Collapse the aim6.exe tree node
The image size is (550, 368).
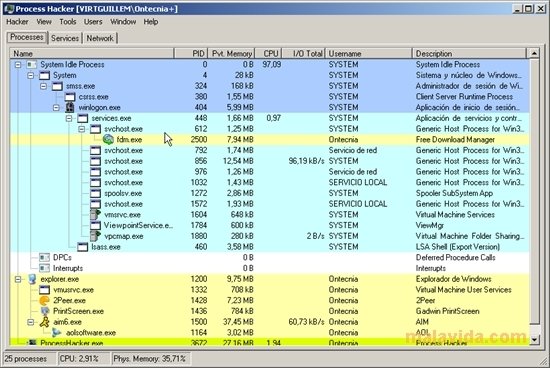(31, 322)
